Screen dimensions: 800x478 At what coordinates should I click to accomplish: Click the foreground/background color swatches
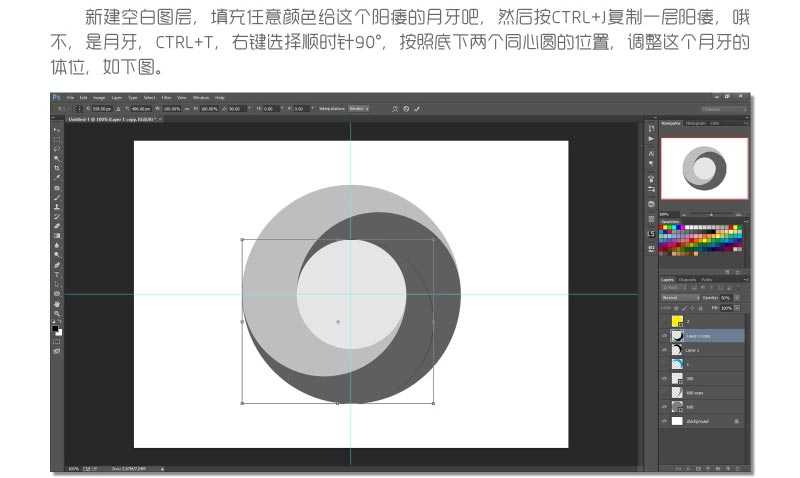click(57, 329)
